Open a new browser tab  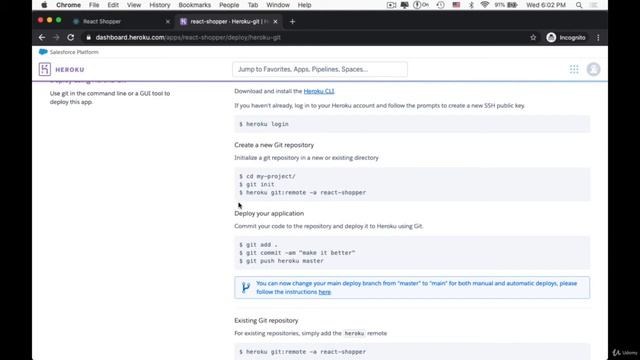(x=292, y=22)
